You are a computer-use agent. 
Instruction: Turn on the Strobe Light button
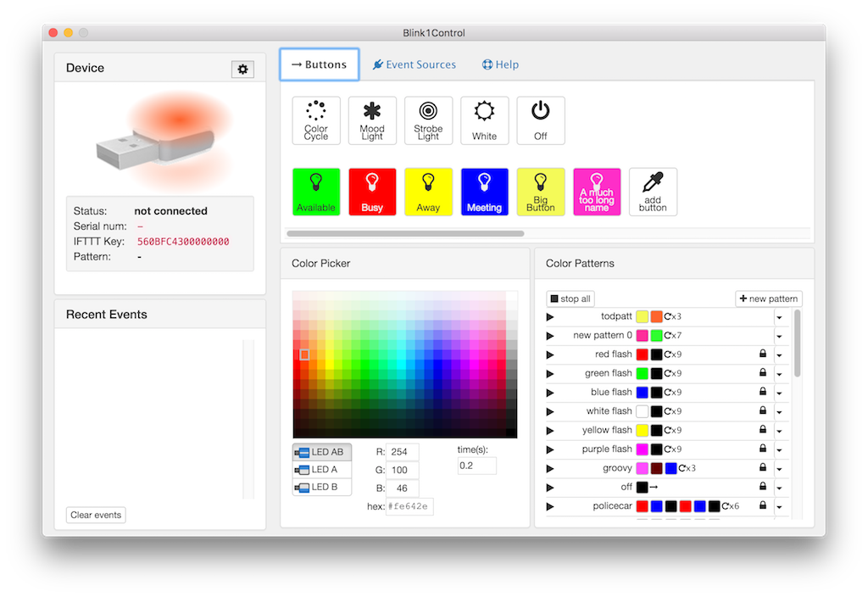pos(428,120)
